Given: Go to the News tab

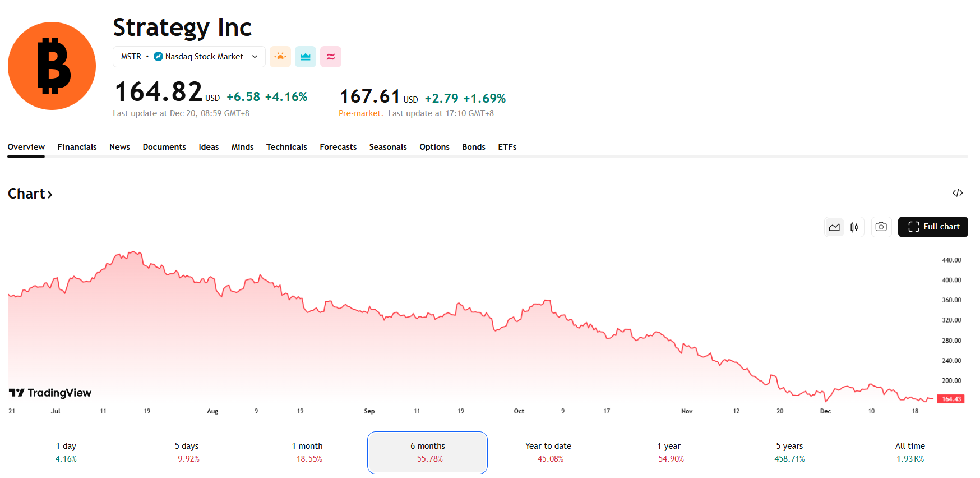Looking at the screenshot, I should tap(119, 147).
